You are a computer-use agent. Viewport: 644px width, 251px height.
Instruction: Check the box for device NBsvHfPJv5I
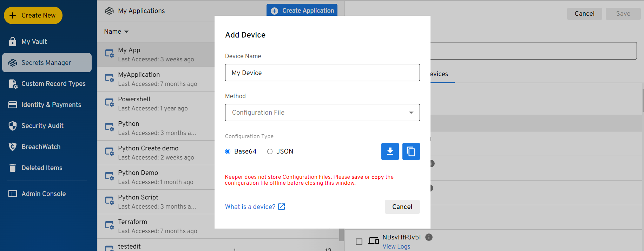[x=359, y=242]
